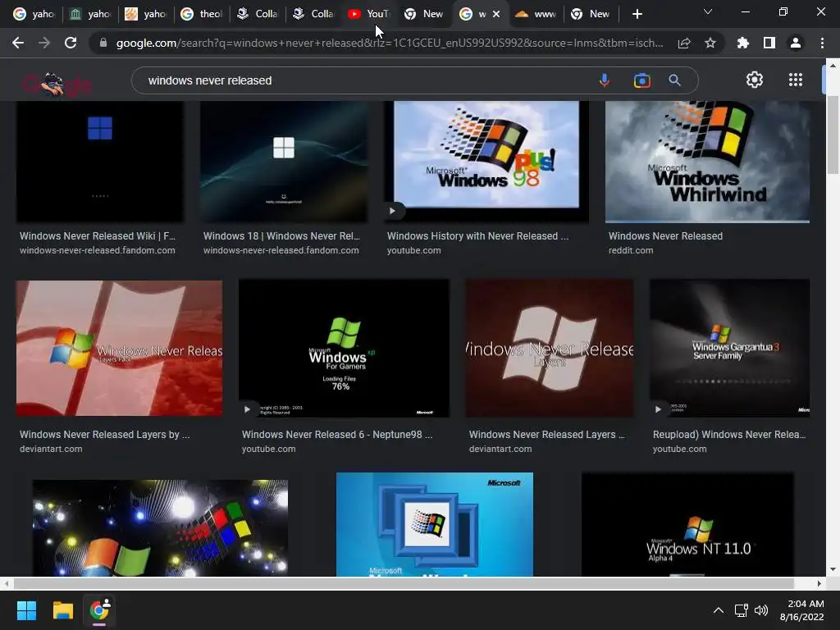840x630 pixels.
Task: Open the Windows 98 Plus image
Action: (486, 162)
